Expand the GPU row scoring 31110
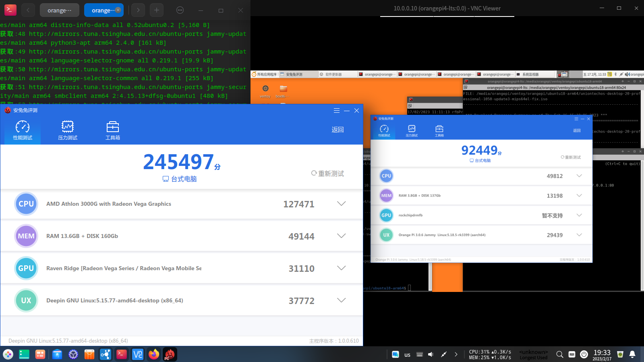The width and height of the screenshot is (644, 362). point(342,268)
